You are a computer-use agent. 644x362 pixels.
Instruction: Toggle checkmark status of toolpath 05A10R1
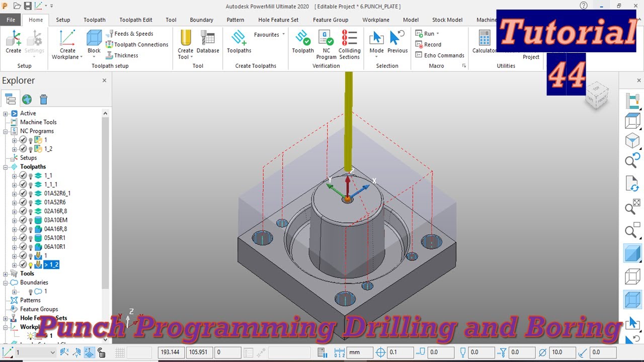23,238
